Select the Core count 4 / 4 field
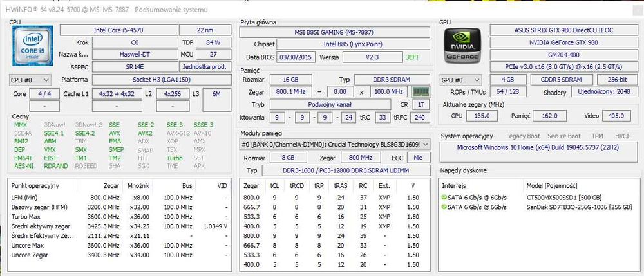 [x=44, y=94]
